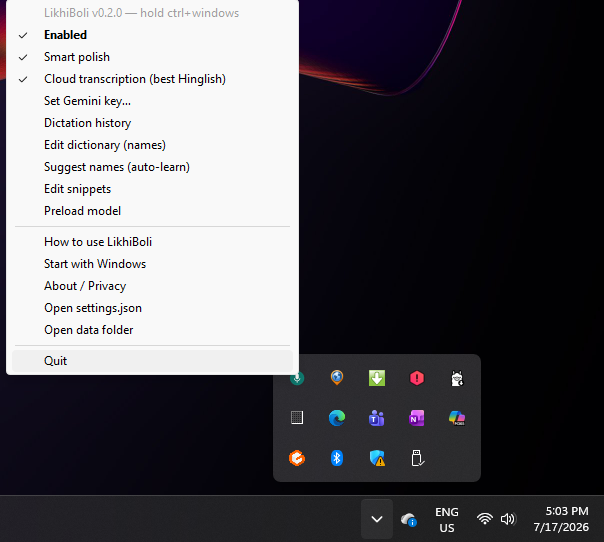604x542 pixels.
Task: Click Safely Remove Hardware USB icon
Action: (x=417, y=458)
